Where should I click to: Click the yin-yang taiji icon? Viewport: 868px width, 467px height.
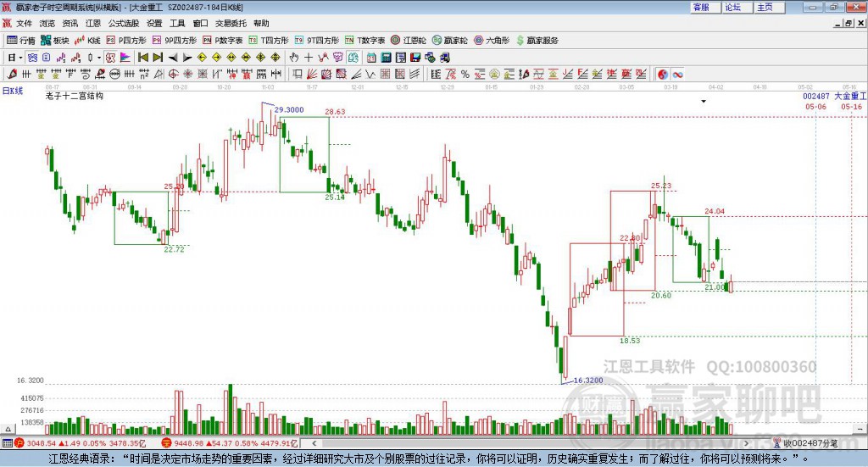663,75
